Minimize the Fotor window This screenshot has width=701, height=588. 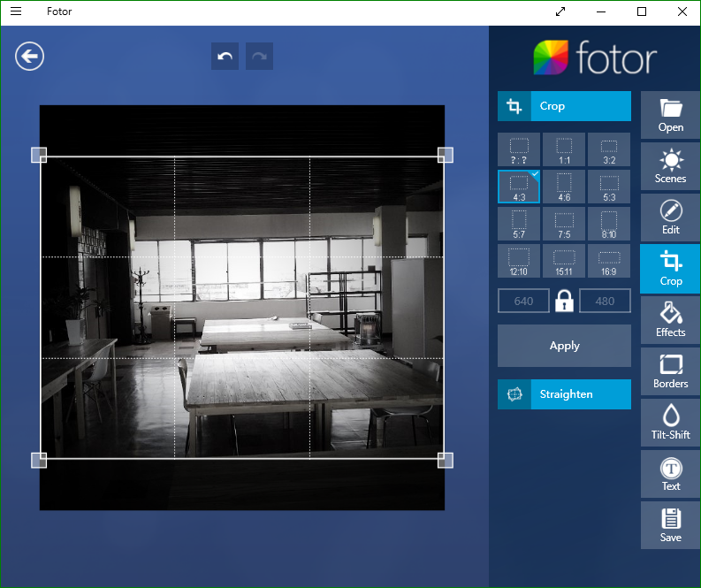[601, 11]
